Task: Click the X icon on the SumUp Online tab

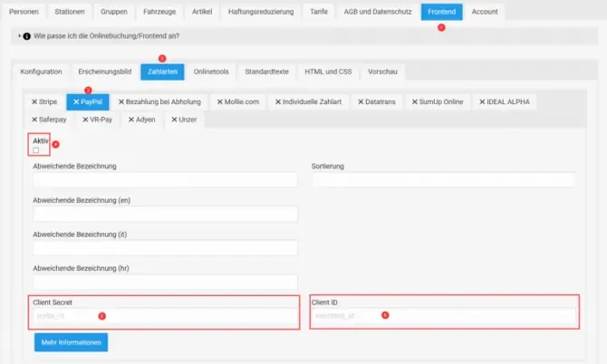Action: pos(415,101)
